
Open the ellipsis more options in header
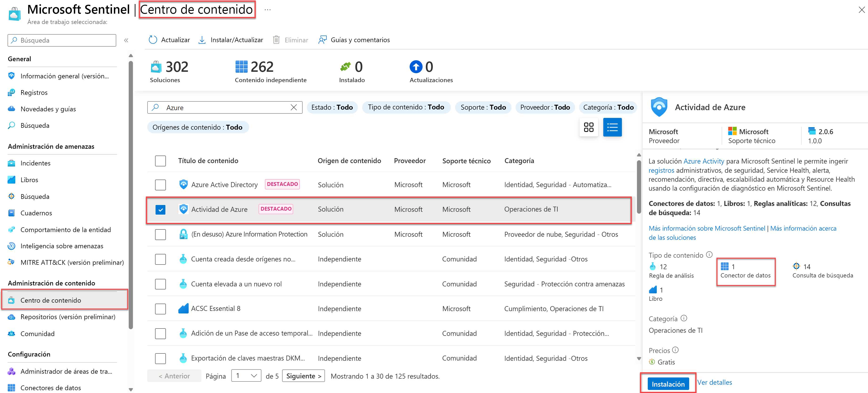pyautogui.click(x=268, y=10)
